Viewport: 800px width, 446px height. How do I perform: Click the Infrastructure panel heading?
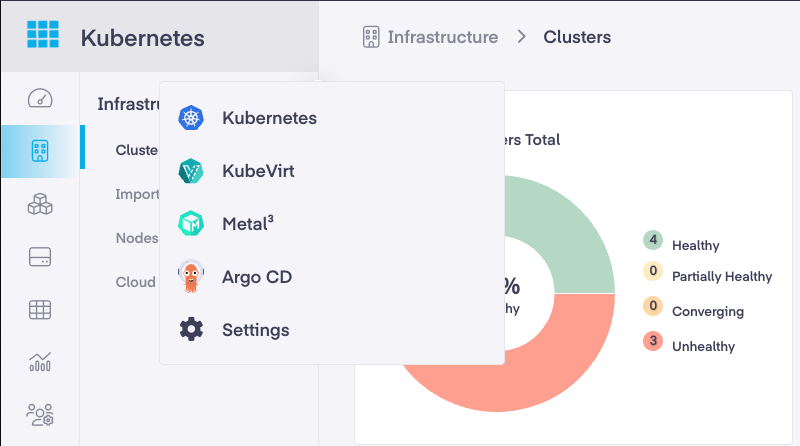(x=129, y=104)
